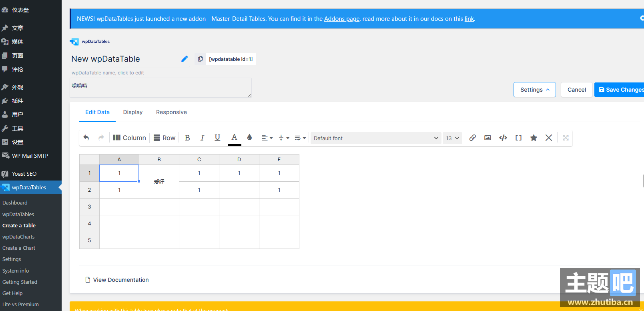This screenshot has width=644, height=311.
Task: Open the text color picker (A icon)
Action: coord(235,138)
